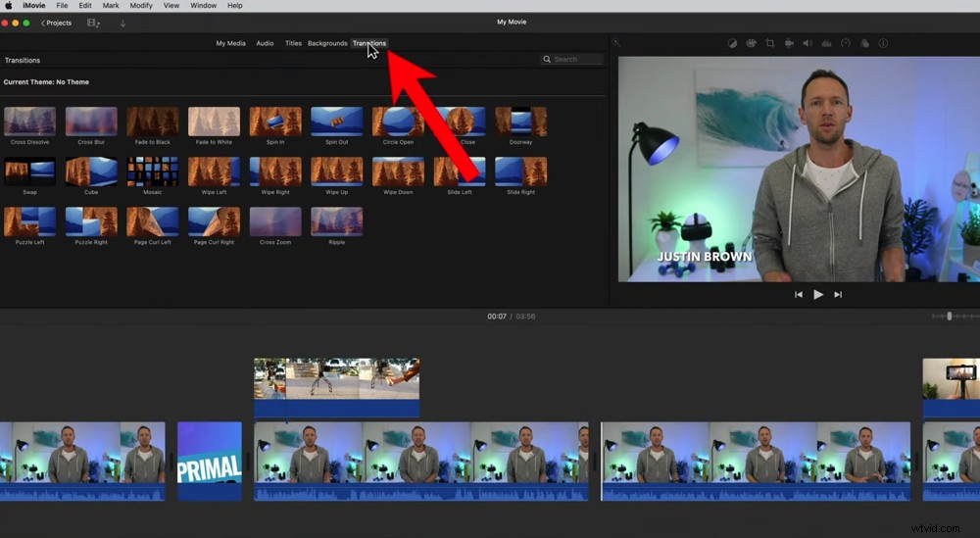Open the Color Balance tool
The image size is (980, 538).
732,43
